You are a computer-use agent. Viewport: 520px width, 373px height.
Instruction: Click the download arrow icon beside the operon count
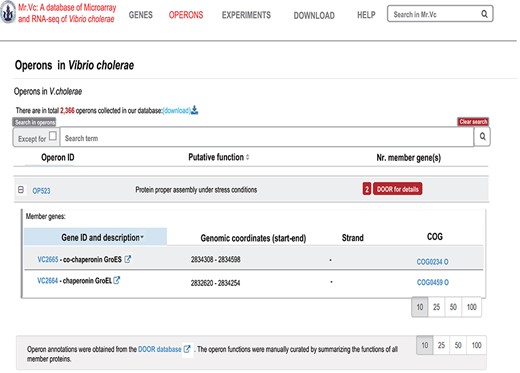[x=194, y=110]
